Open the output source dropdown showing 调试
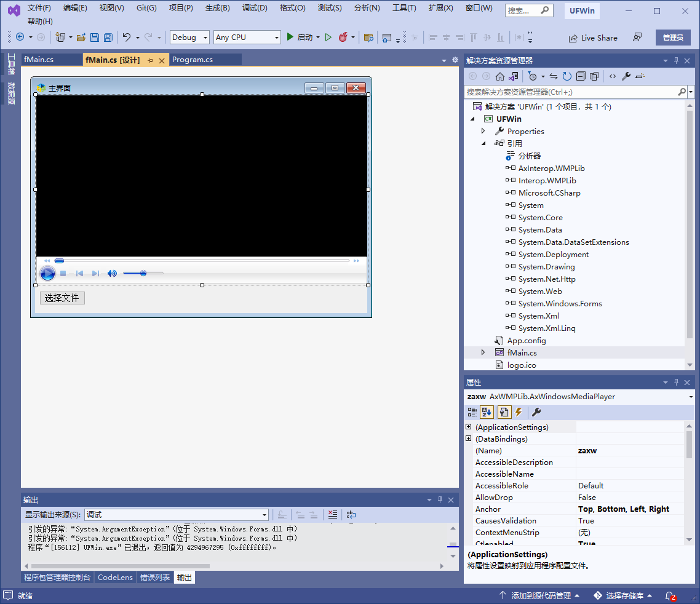 coord(177,515)
